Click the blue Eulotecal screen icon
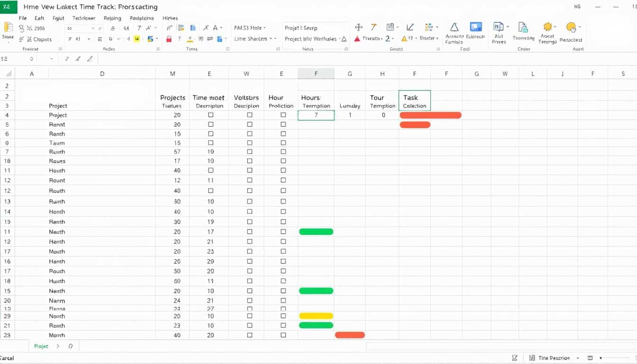The width and height of the screenshot is (637, 364). 476,27
